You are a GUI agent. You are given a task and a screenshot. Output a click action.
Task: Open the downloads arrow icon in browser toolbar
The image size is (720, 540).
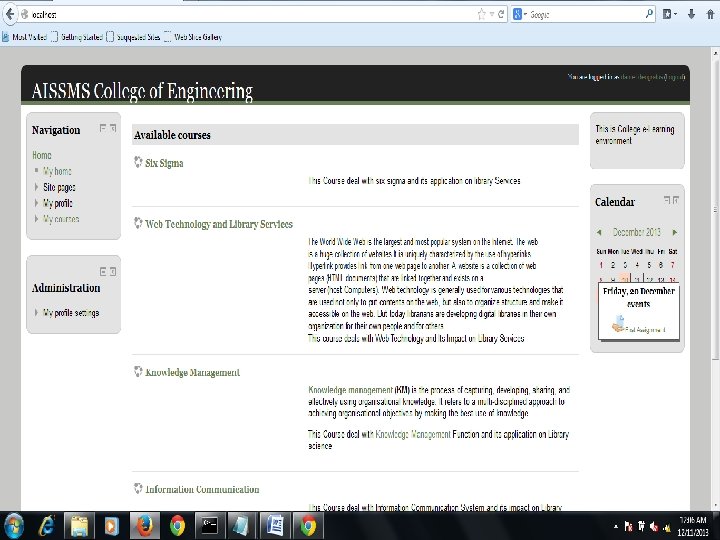(691, 14)
